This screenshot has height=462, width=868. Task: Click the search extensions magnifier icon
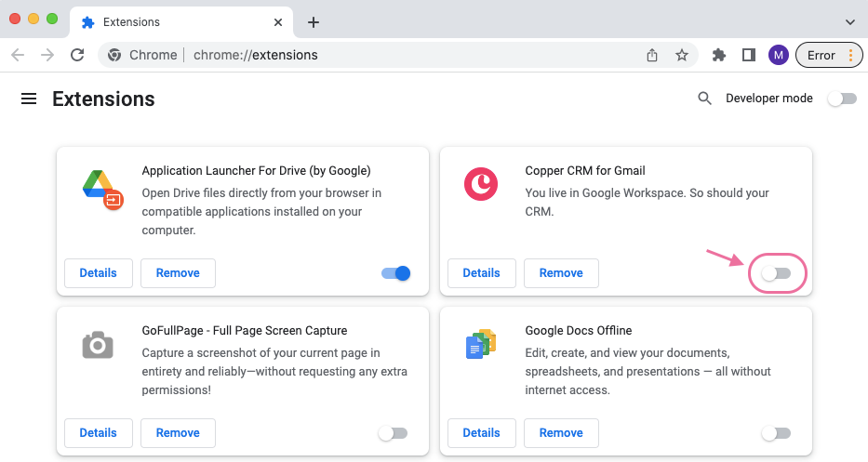[704, 99]
